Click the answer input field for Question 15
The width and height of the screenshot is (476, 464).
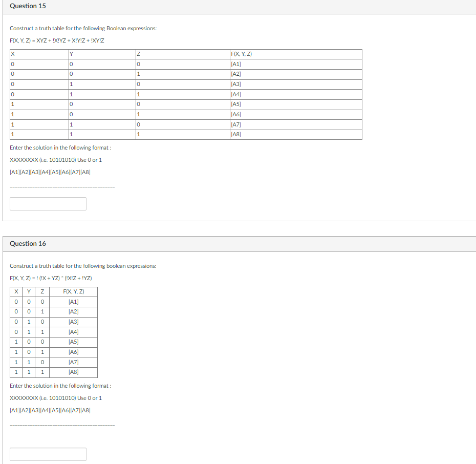(48, 203)
